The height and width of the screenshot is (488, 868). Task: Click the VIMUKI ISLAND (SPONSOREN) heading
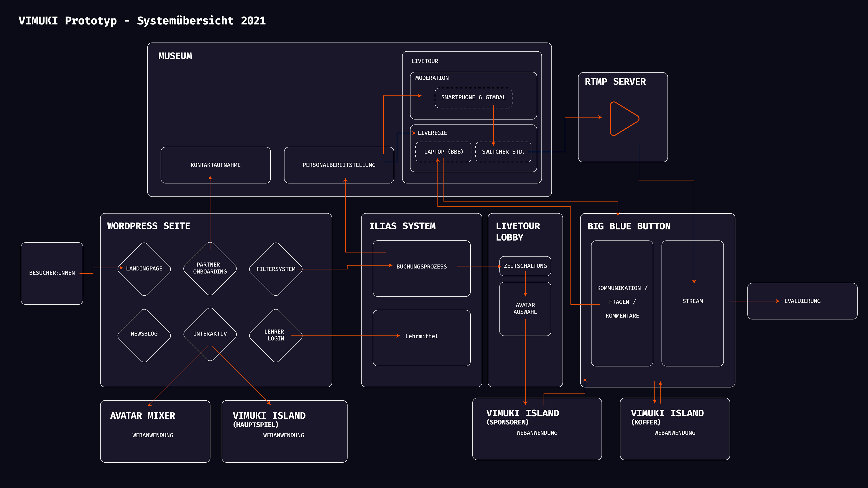pyautogui.click(x=523, y=417)
